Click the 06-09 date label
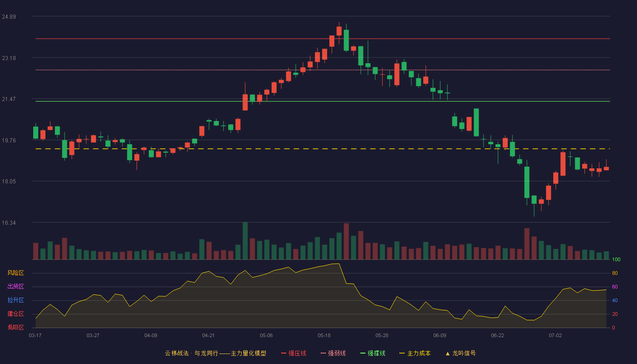 (440, 335)
